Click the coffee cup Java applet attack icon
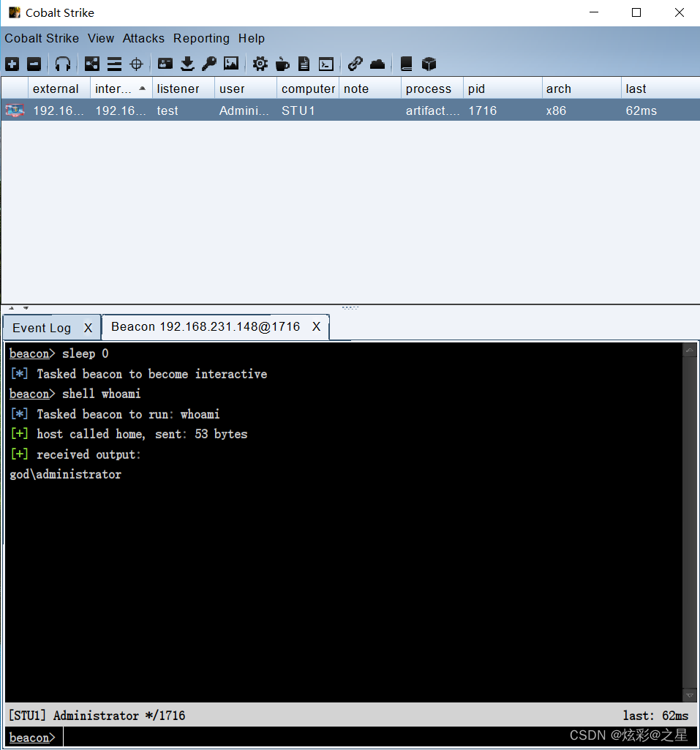Screen dimensions: 700x750 [282, 64]
